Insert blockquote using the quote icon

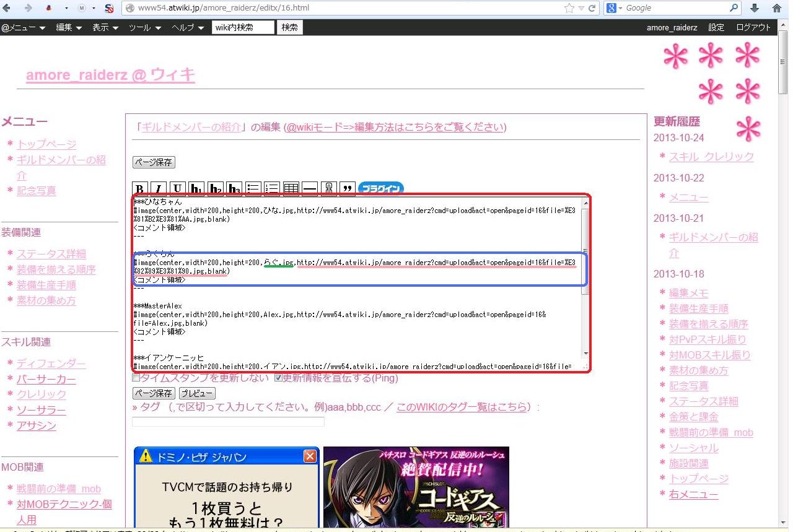(348, 189)
